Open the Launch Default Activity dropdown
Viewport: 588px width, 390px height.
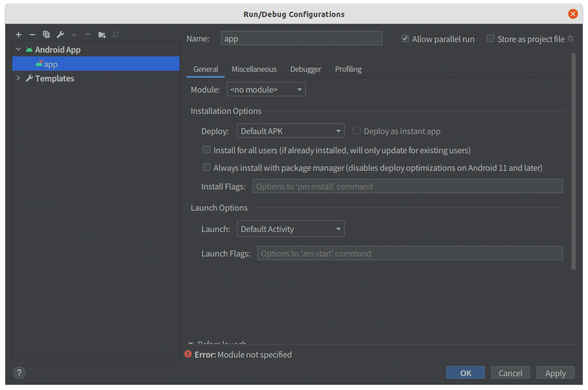290,229
